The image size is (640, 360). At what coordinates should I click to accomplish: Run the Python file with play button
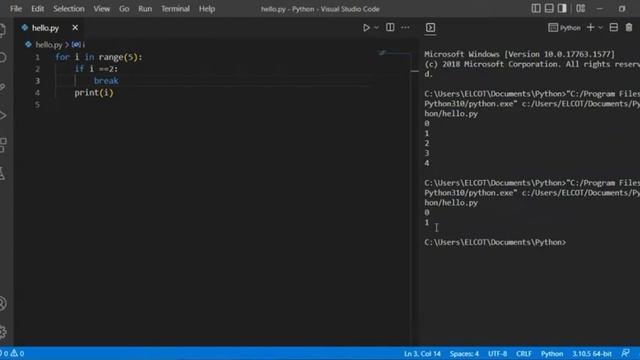tap(366, 28)
